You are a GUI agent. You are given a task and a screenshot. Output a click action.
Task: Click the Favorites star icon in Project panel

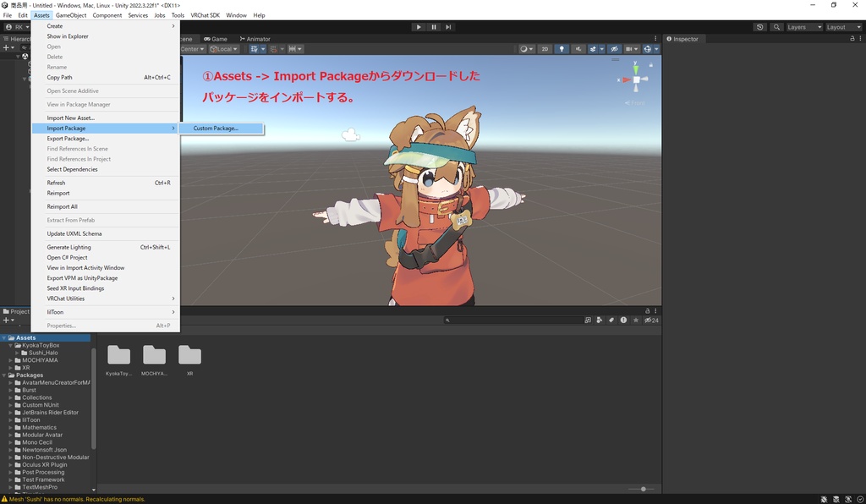[x=636, y=320]
